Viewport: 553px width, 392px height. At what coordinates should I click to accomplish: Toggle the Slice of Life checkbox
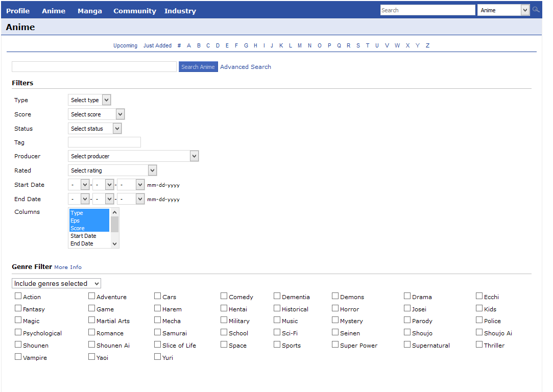pyautogui.click(x=158, y=345)
